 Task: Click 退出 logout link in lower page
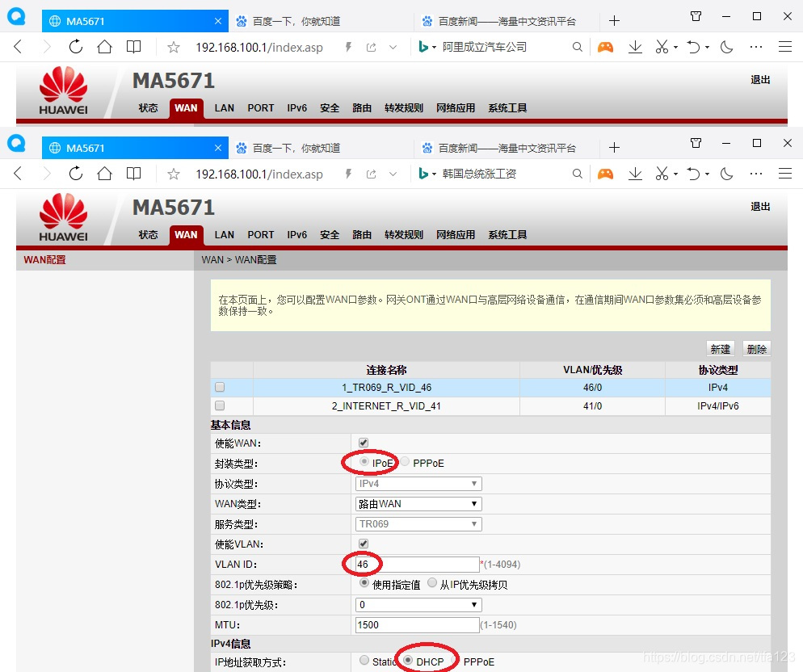point(760,207)
